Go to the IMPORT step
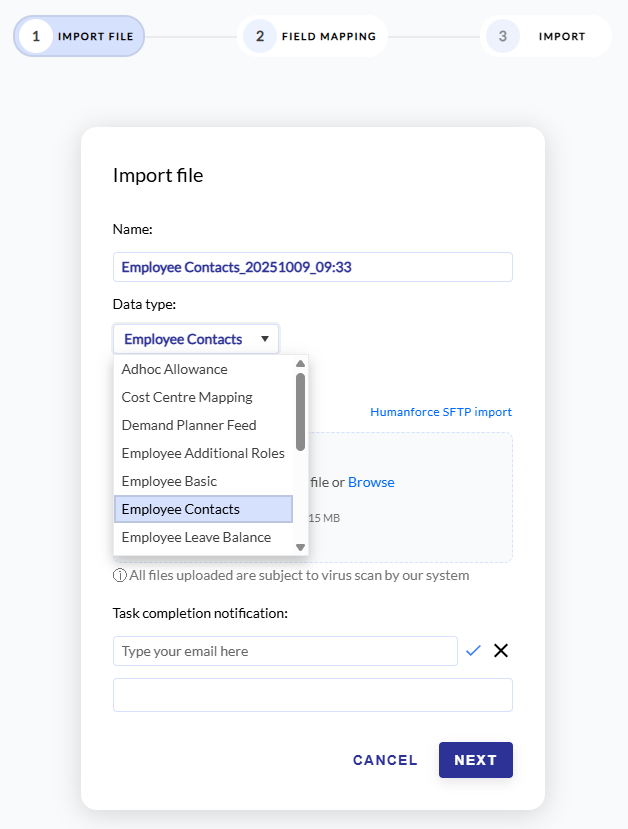Screen dimensions: 628x829 click(562, 35)
